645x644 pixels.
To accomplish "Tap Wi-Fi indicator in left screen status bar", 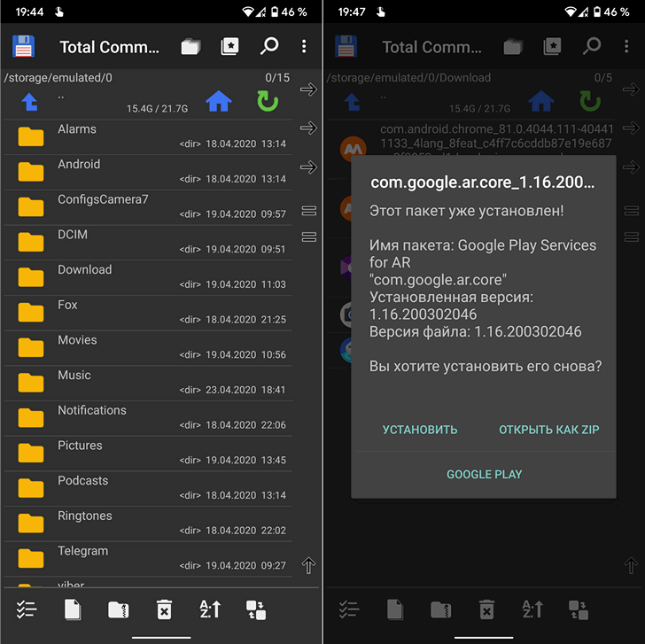I will (248, 12).
